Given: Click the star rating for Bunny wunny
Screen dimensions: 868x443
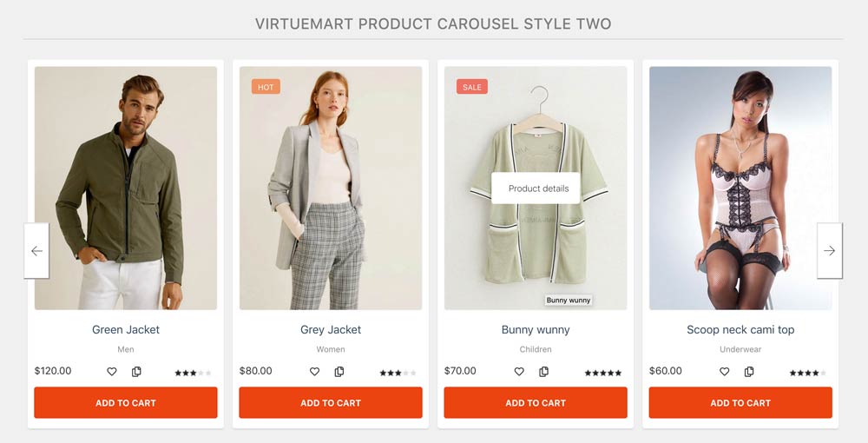Looking at the screenshot, I should pyautogui.click(x=602, y=373).
